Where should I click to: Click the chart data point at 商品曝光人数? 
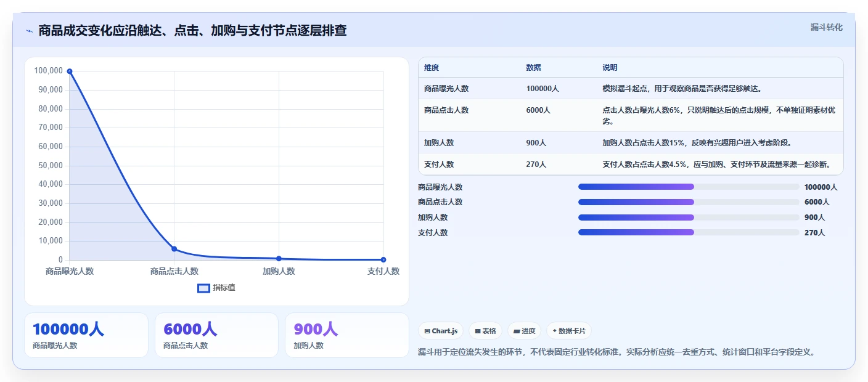click(70, 71)
